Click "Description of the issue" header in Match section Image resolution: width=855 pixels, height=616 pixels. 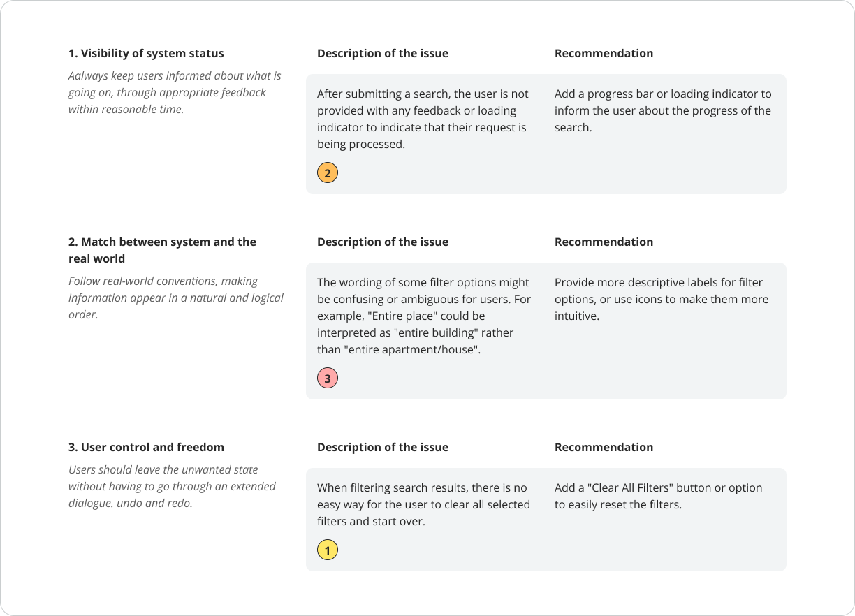(383, 242)
